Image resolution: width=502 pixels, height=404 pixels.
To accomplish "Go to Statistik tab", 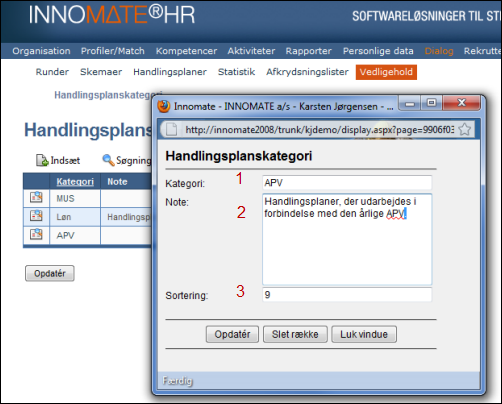I will 236,72.
